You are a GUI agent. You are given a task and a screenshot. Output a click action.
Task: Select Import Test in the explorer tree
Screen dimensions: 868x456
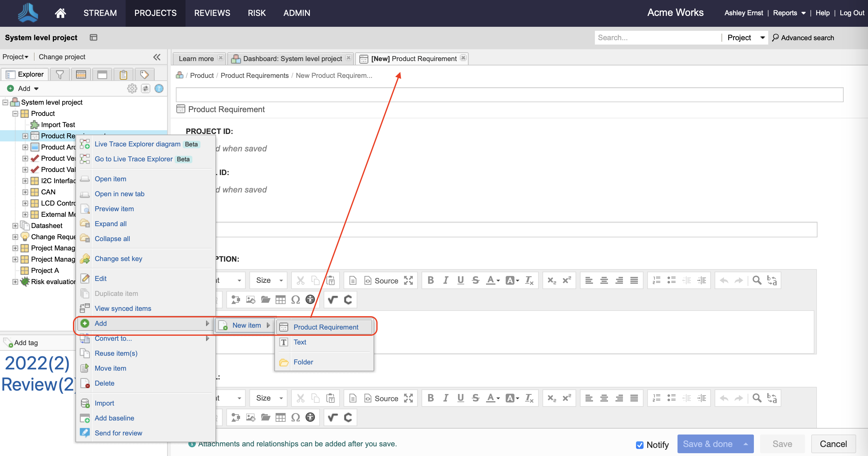point(58,125)
